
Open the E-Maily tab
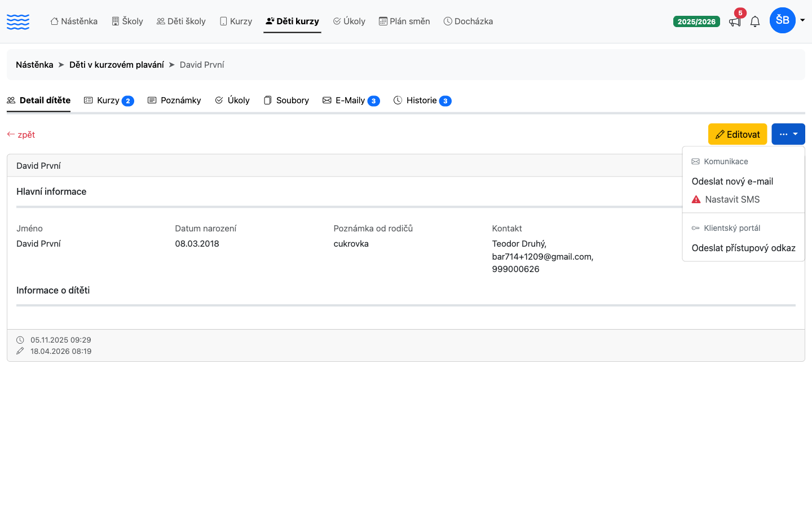point(351,100)
